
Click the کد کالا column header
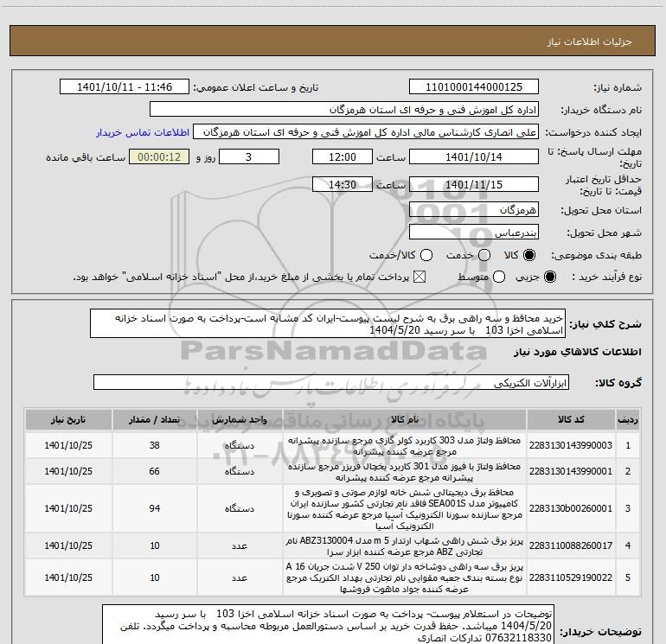tap(571, 419)
